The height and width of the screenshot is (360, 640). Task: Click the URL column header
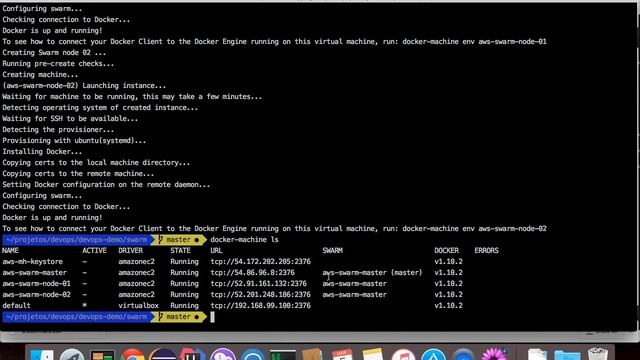click(x=216, y=251)
